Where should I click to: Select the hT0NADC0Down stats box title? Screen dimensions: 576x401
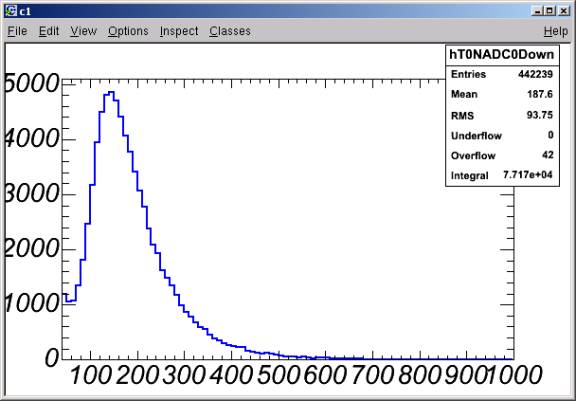pos(502,55)
